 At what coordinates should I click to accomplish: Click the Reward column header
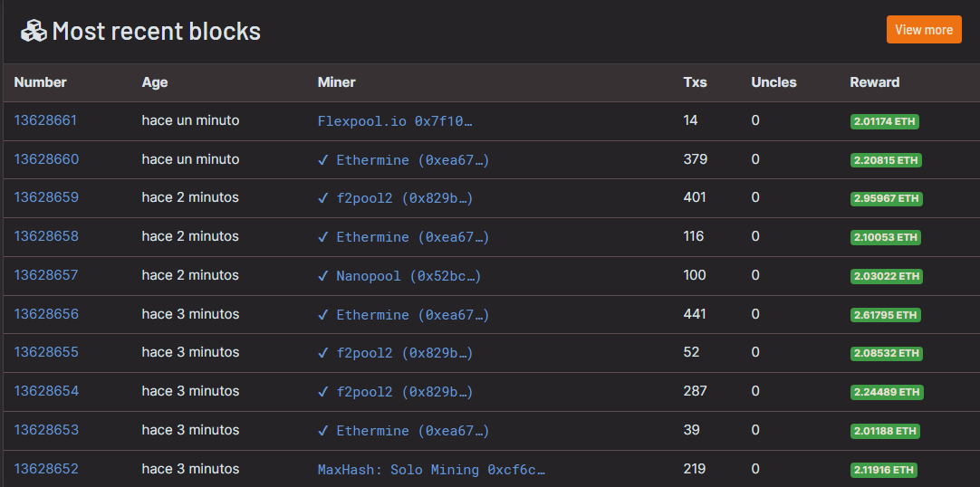tap(874, 82)
